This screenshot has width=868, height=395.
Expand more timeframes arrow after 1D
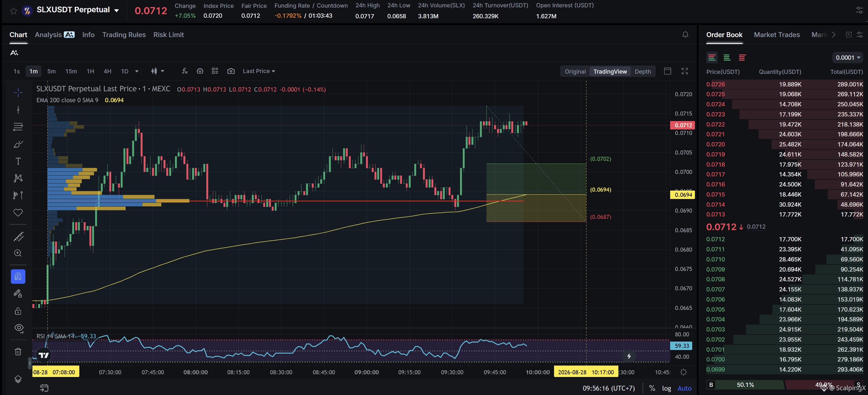(x=137, y=71)
